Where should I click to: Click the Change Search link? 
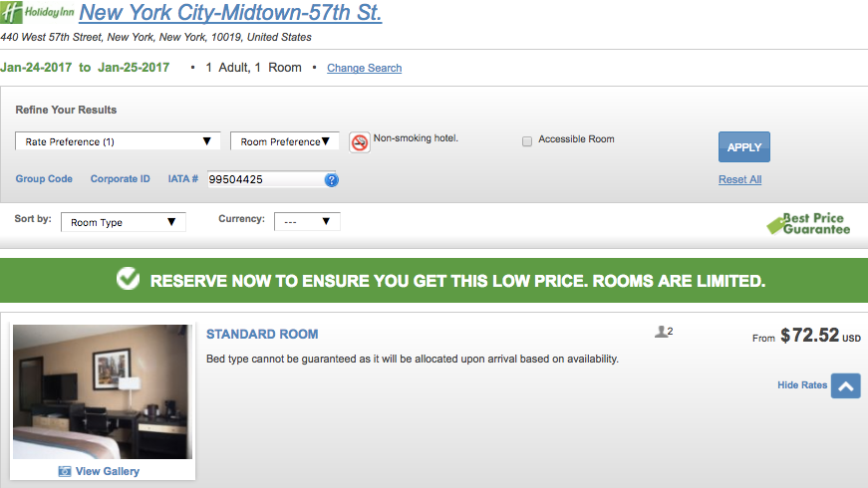pyautogui.click(x=365, y=68)
